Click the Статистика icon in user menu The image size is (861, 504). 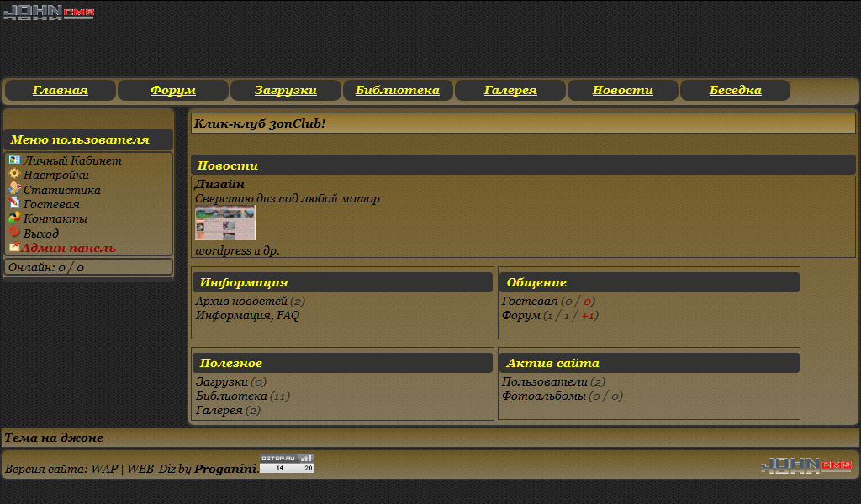14,189
